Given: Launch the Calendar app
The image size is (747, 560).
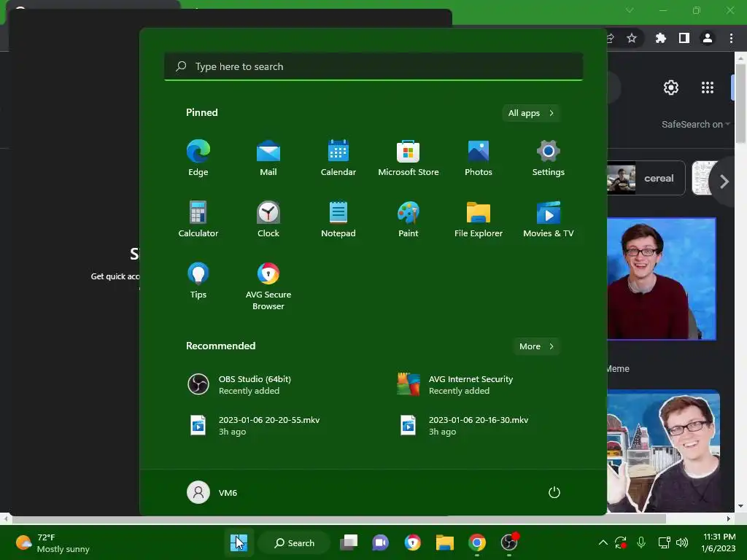Looking at the screenshot, I should coord(338,158).
